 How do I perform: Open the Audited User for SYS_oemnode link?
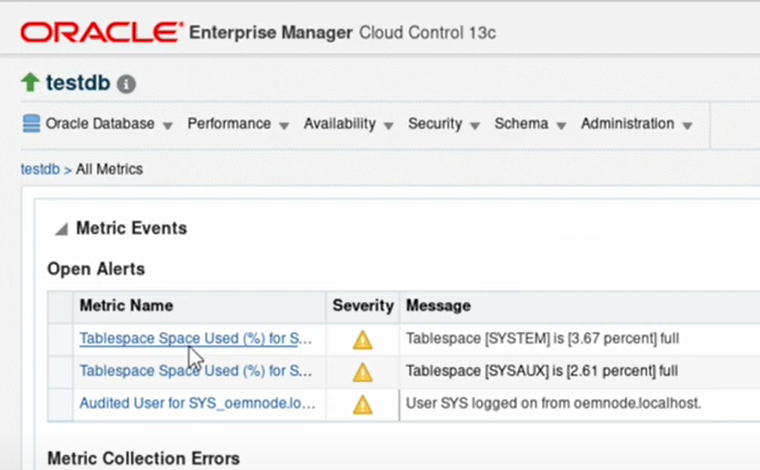coord(197,403)
